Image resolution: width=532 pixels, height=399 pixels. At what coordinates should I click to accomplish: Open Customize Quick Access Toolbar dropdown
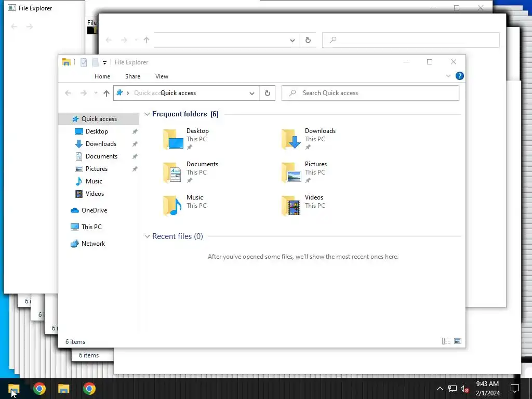point(104,62)
